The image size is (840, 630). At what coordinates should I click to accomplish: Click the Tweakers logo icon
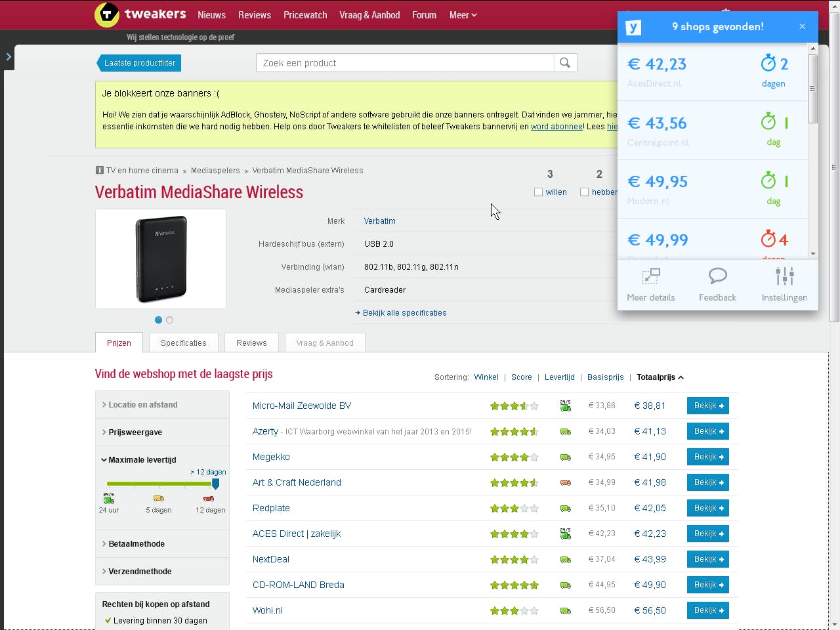pyautogui.click(x=107, y=14)
